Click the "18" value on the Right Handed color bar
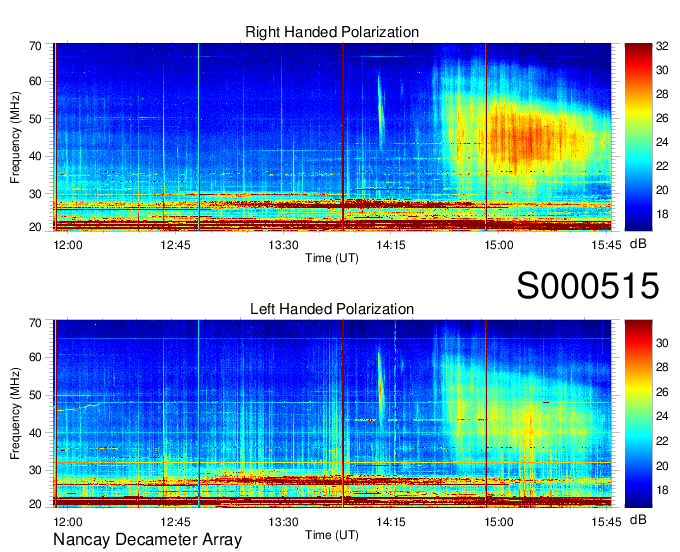 (x=662, y=214)
